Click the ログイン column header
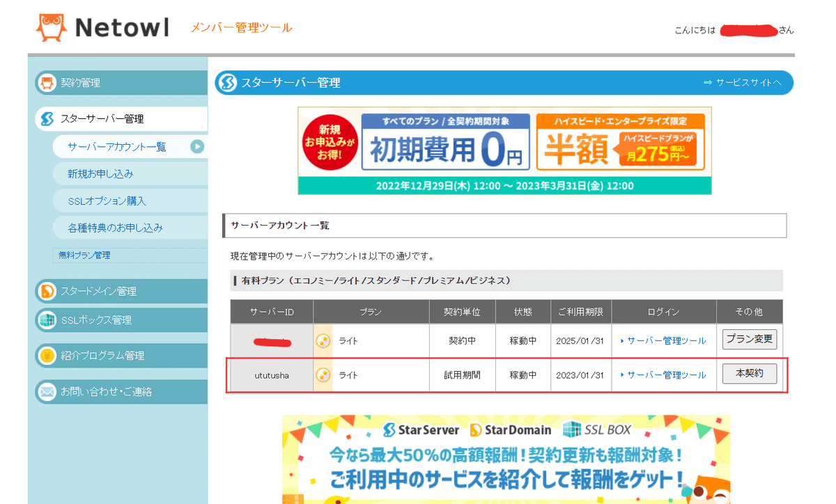 (663, 311)
